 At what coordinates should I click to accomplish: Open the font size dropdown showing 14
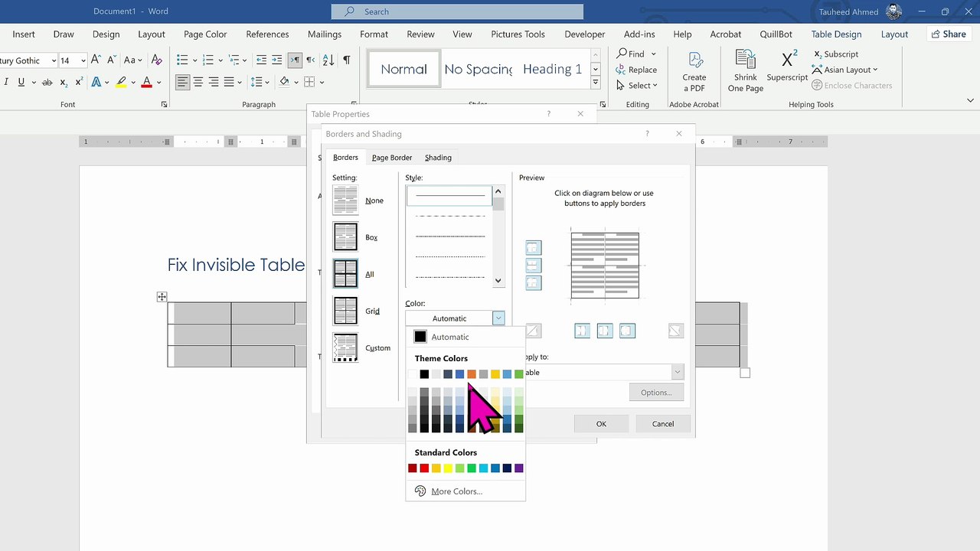tap(83, 60)
